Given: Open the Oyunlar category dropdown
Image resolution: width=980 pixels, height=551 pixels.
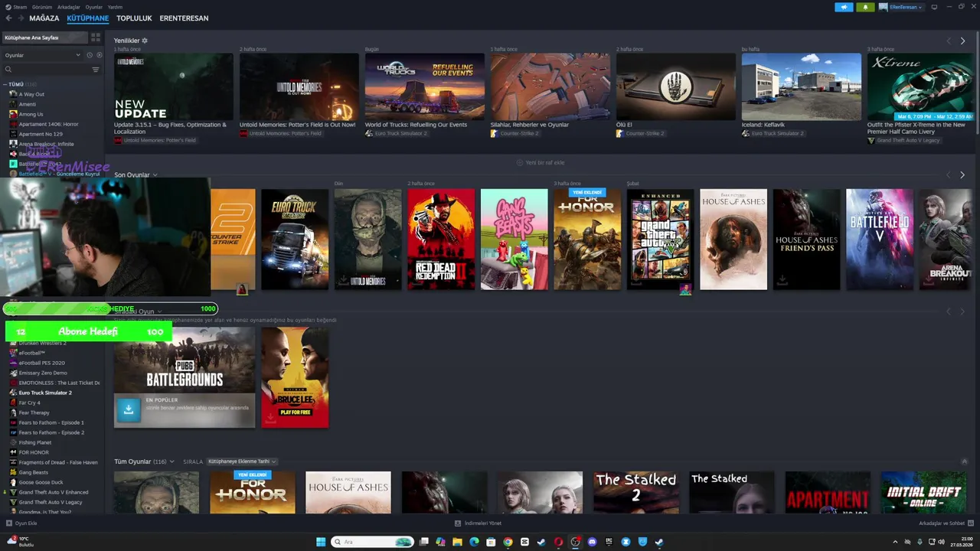Looking at the screenshot, I should click(x=42, y=55).
